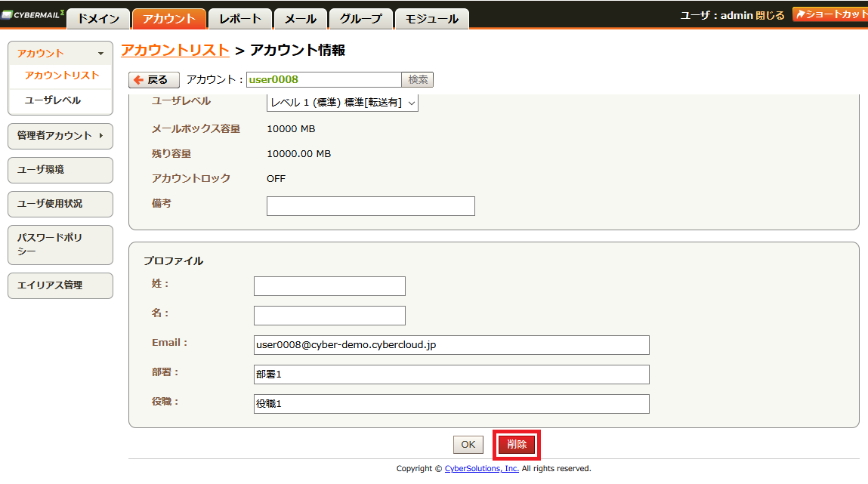Screen dimensions: 868x484
Task: Click into the 姓 last name field
Action: [x=329, y=286]
